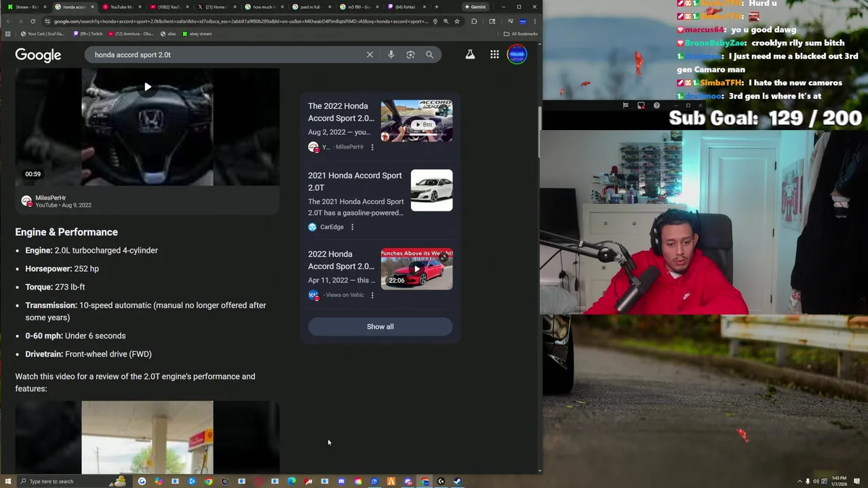Open the Windows notification center
This screenshot has width=868, height=488.
tap(858, 481)
